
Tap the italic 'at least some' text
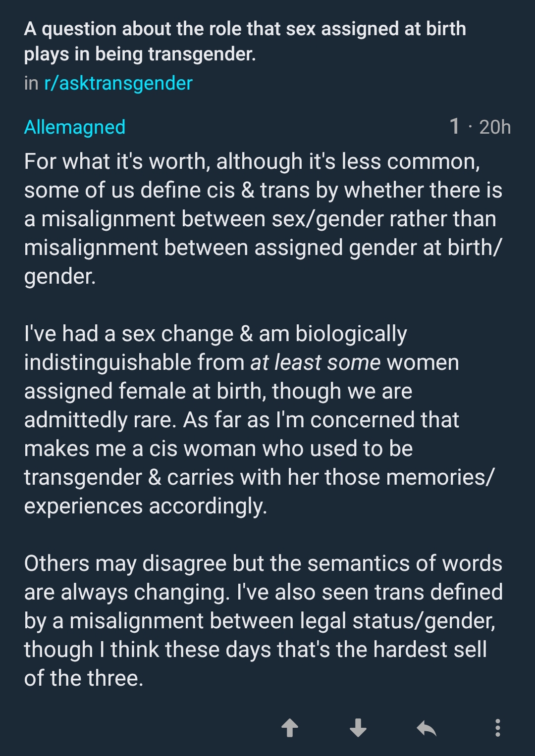(x=315, y=362)
